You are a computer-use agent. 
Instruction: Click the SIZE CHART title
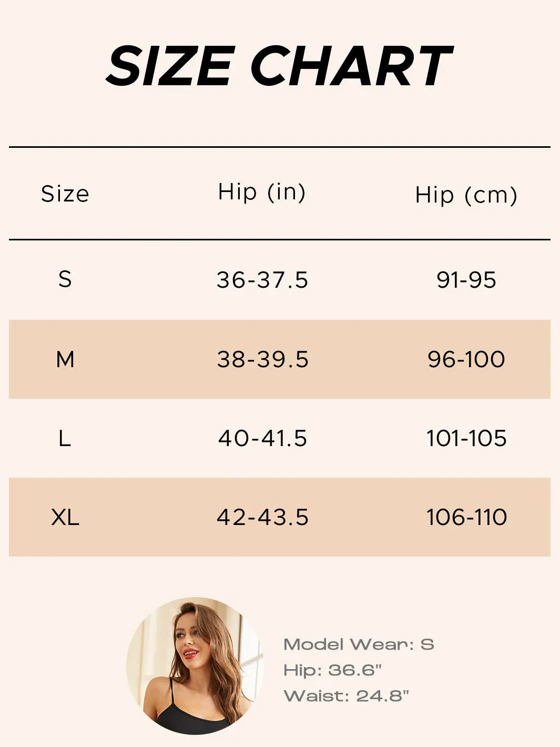coord(279,66)
